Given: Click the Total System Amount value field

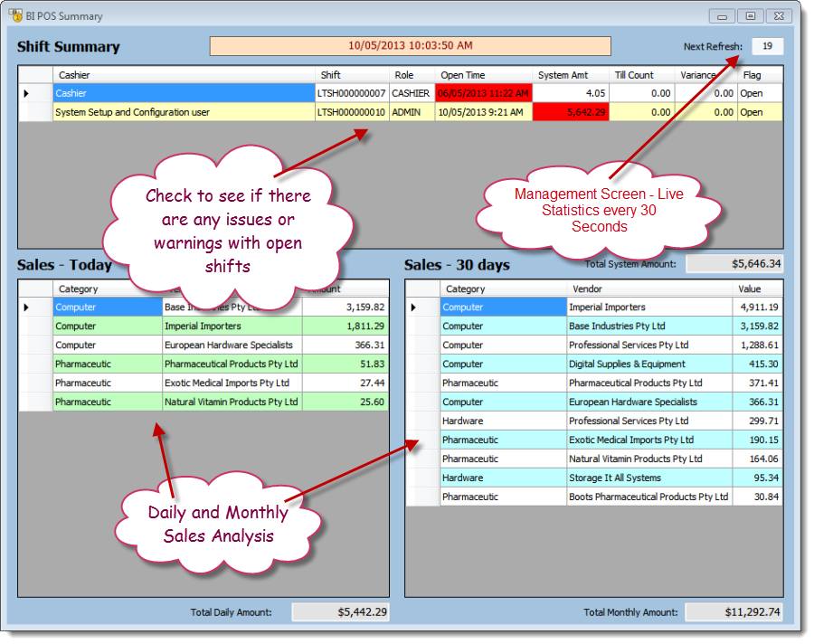Looking at the screenshot, I should click(x=734, y=264).
